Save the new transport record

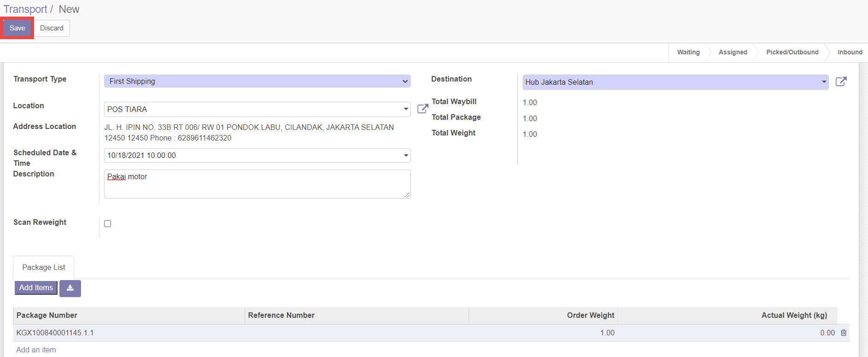pos(17,28)
